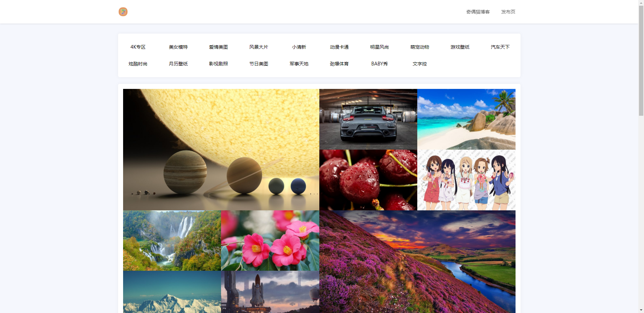
Task: Click the vertical scrollbar thumb
Action: click(x=641, y=60)
